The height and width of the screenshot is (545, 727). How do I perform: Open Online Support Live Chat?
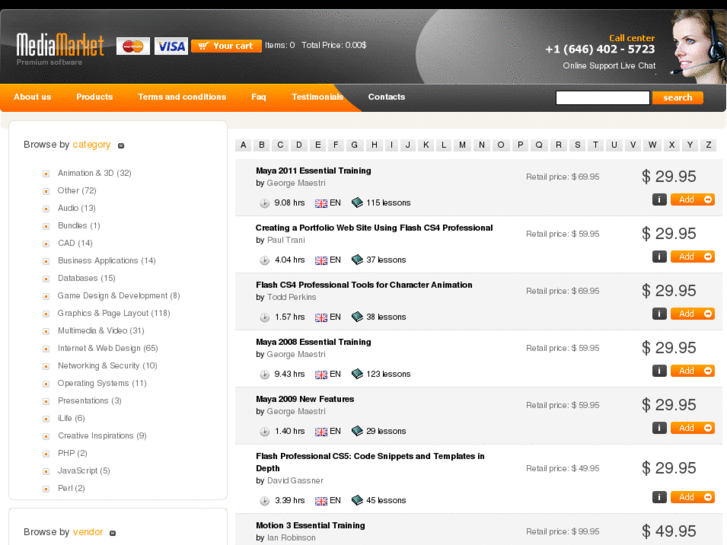point(609,66)
